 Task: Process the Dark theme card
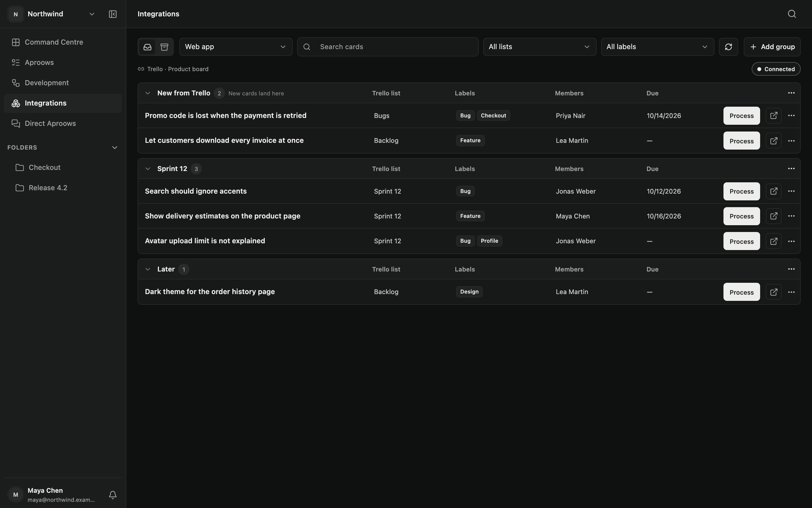click(742, 292)
